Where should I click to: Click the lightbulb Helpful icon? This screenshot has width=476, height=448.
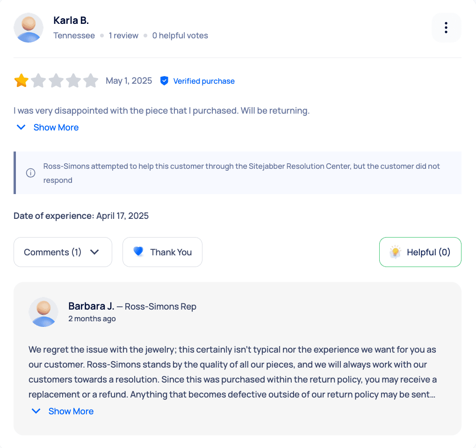(x=395, y=252)
